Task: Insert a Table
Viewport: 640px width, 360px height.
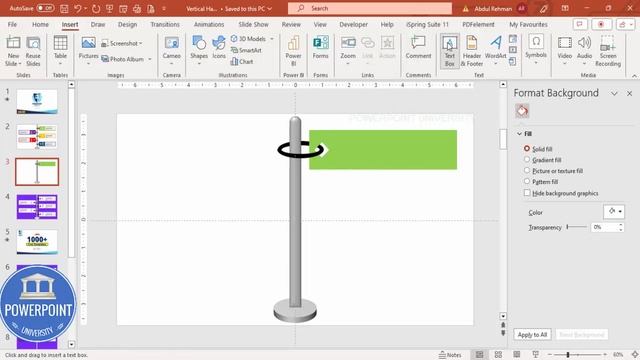Action: pos(60,50)
